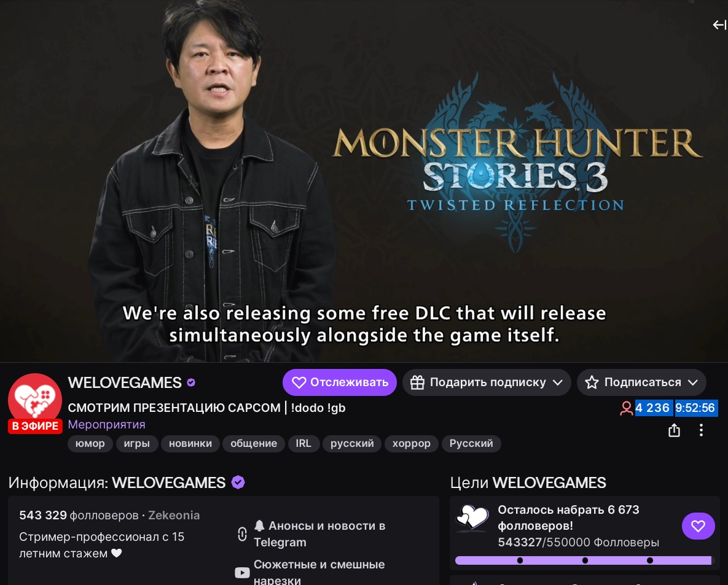Click the viewer count person icon
Viewport: 728px width, 585px height.
[626, 408]
